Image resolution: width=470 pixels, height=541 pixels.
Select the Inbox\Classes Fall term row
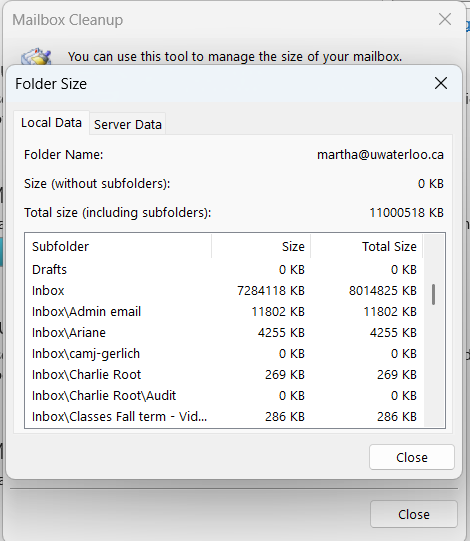point(224,417)
